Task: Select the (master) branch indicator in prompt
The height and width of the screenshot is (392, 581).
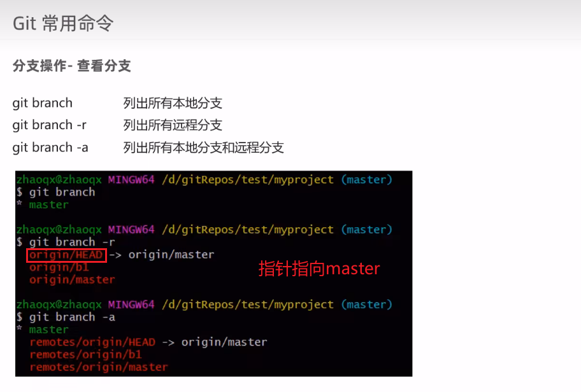Action: tap(366, 179)
